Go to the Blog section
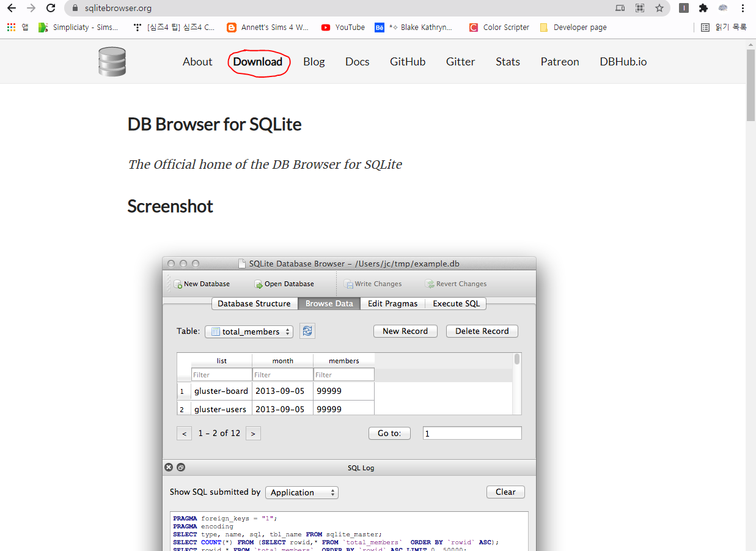This screenshot has height=551, width=756. click(x=314, y=62)
